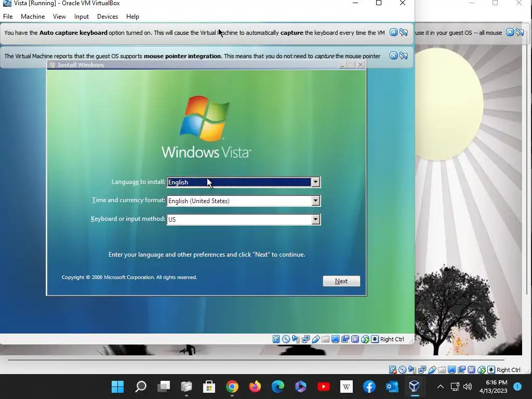
Task: Open the Machine menu
Action: [33, 16]
